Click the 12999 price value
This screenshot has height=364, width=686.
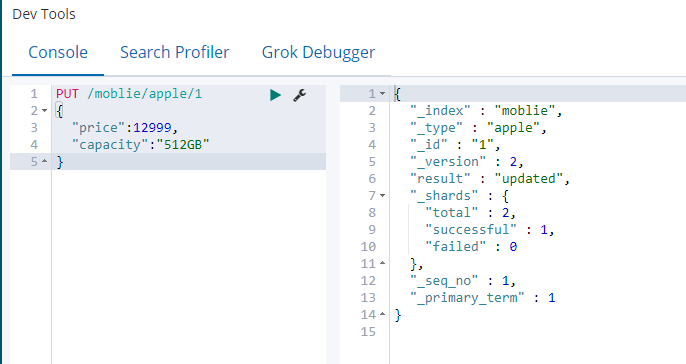[x=152, y=128]
